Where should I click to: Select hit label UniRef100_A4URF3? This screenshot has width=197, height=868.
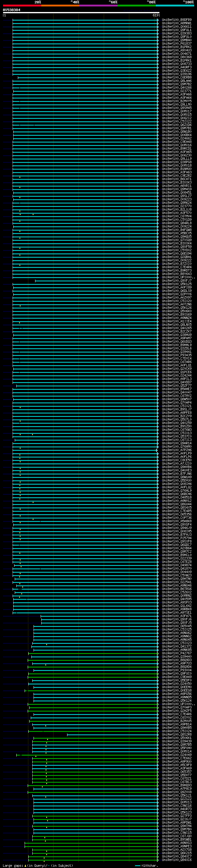(176, 67)
